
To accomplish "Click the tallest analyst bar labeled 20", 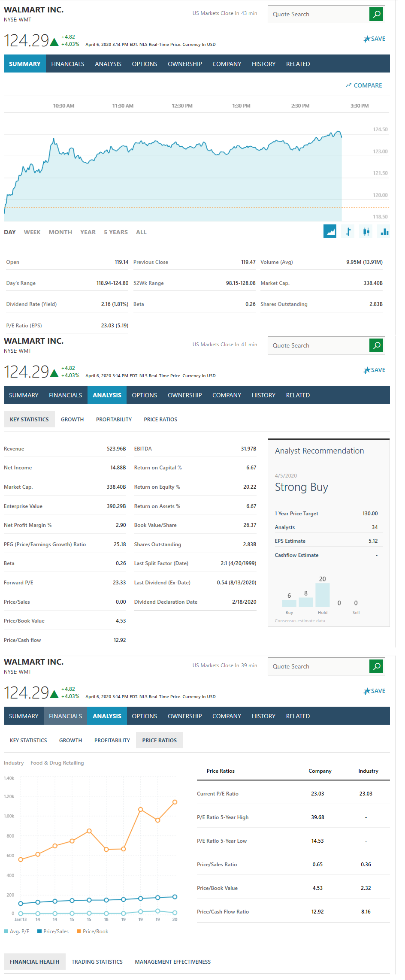I will point(323,595).
